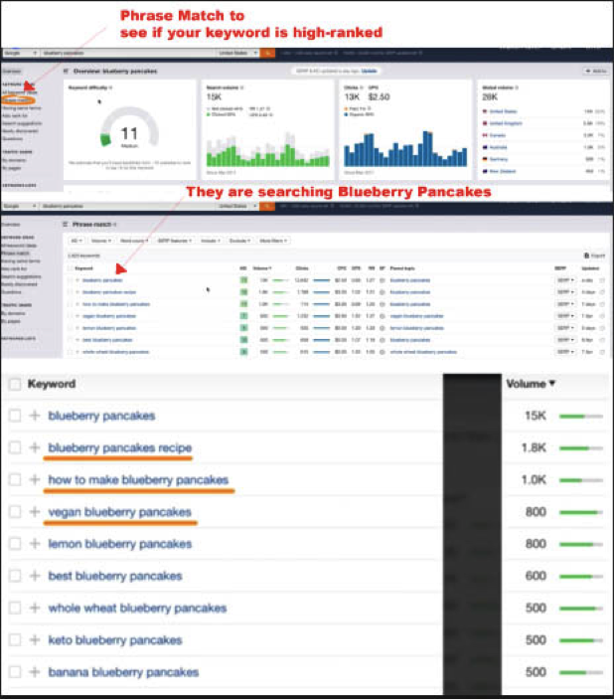Open the United States country dropdown in top search bar
This screenshot has height=700, width=614.
tap(236, 53)
